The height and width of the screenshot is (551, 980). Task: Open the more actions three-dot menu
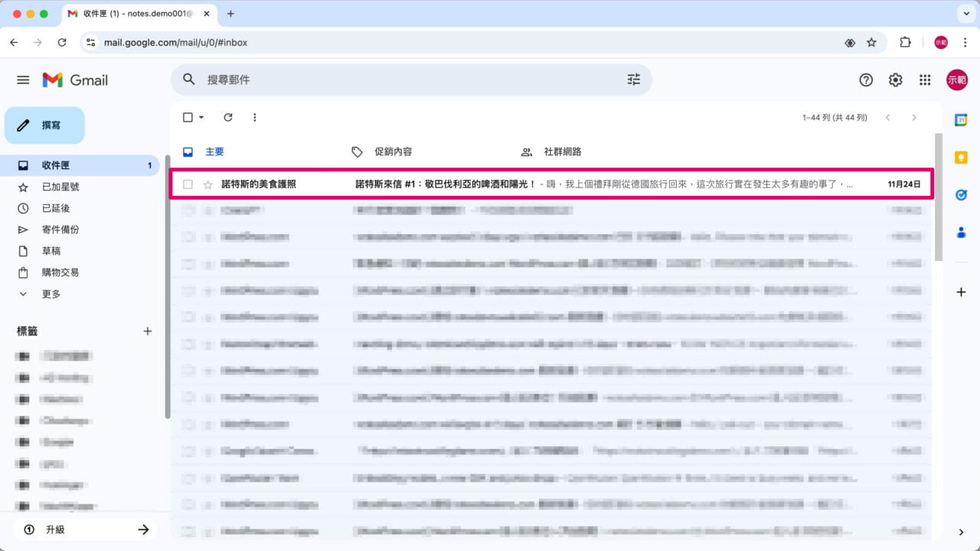click(255, 117)
